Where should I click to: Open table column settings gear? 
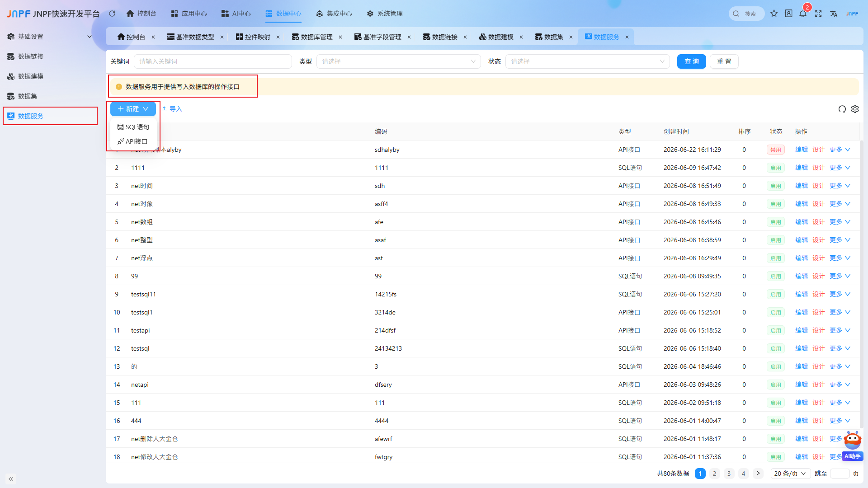tap(855, 109)
